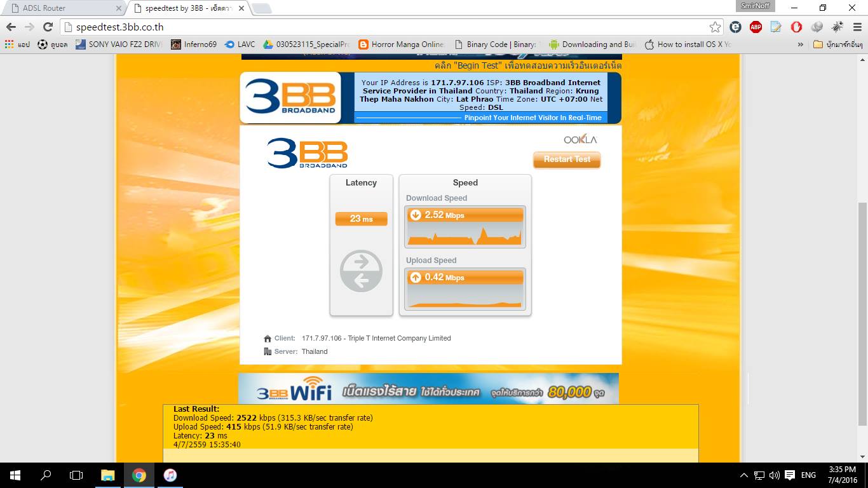Click the 2.52 Mbps download speed reading

pos(465,215)
